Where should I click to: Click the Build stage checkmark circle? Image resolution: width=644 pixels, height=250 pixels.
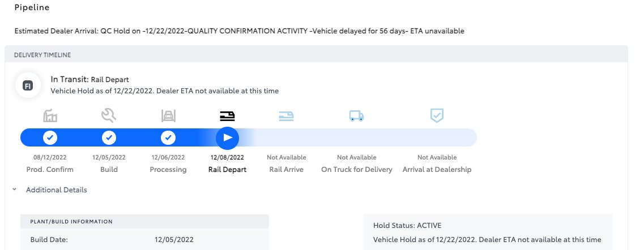pyautogui.click(x=109, y=137)
